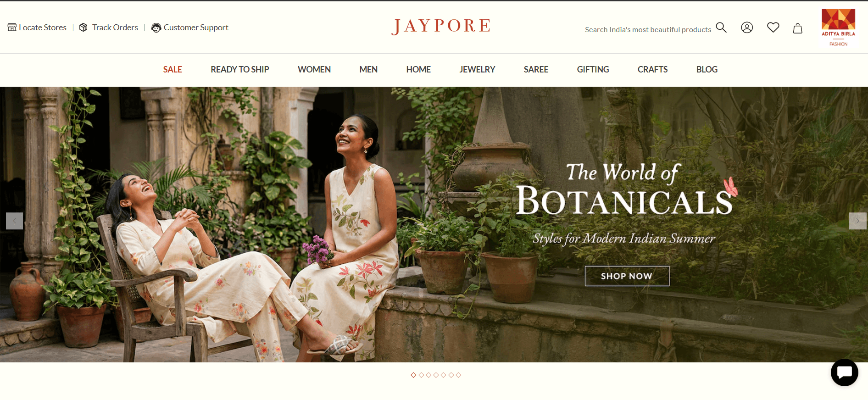Open the MEN menu
Screen dimensions: 868x400
(x=368, y=69)
